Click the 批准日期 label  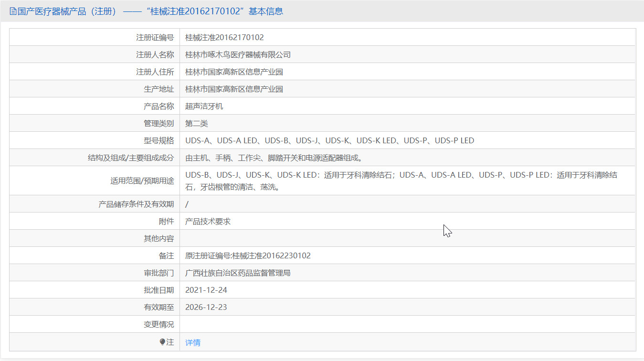click(x=158, y=290)
